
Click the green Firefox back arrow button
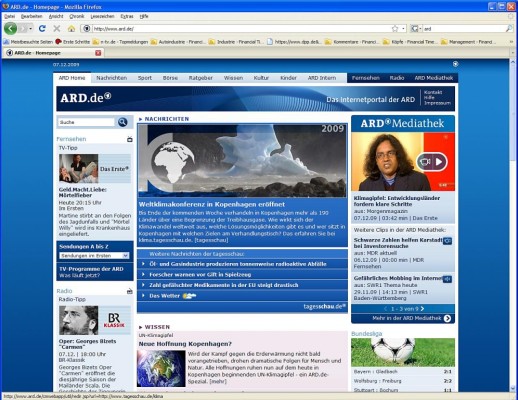pos(10,29)
